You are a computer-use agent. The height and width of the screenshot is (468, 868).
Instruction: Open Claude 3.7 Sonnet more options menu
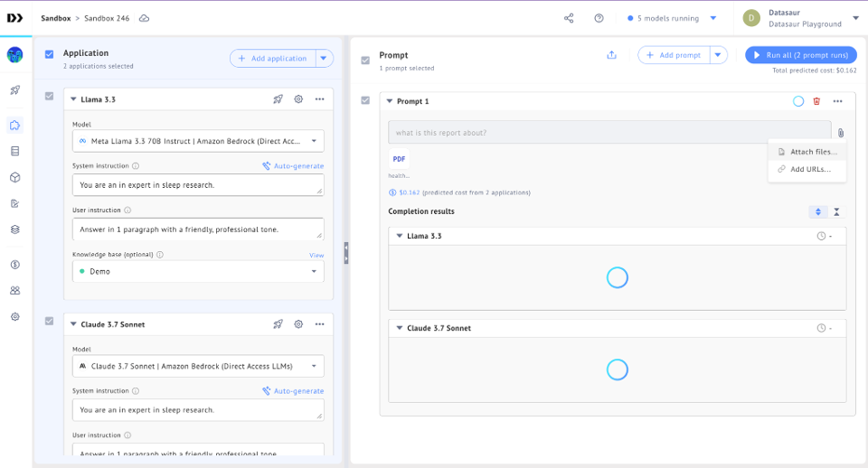(x=319, y=324)
